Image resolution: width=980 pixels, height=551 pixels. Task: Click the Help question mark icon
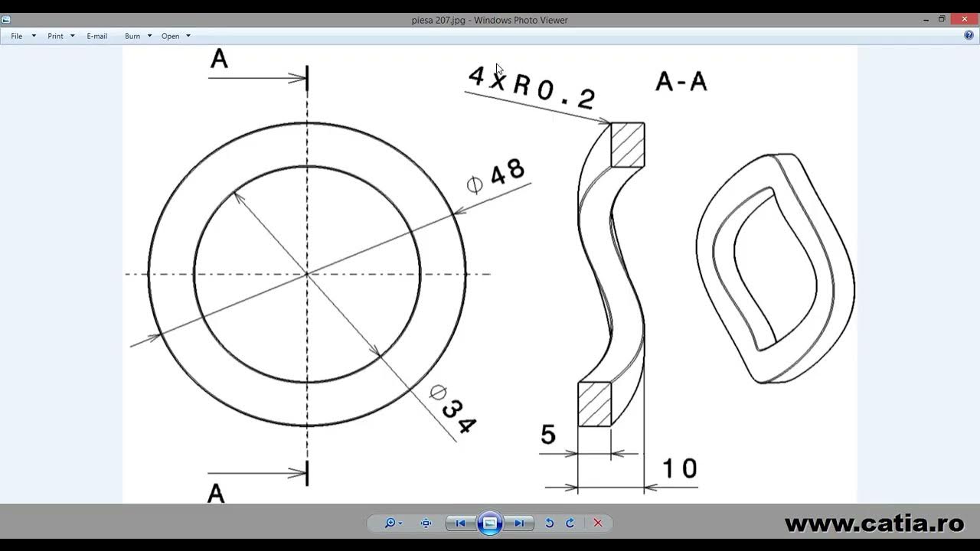tap(969, 35)
